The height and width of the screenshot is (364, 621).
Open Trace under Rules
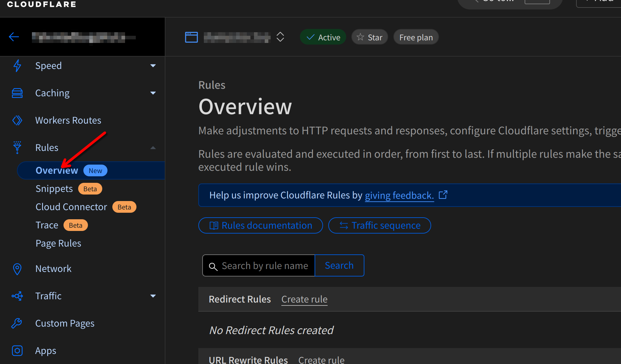pyautogui.click(x=47, y=225)
